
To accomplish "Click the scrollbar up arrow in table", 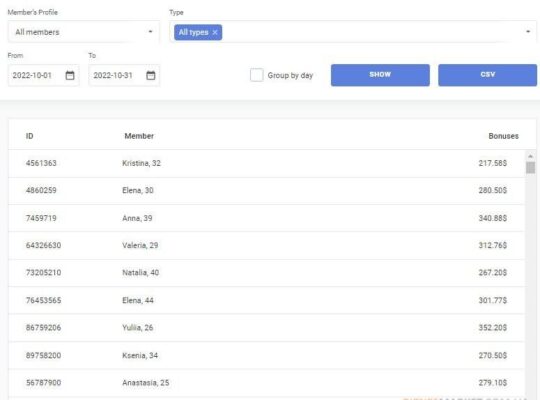I will tap(530, 156).
